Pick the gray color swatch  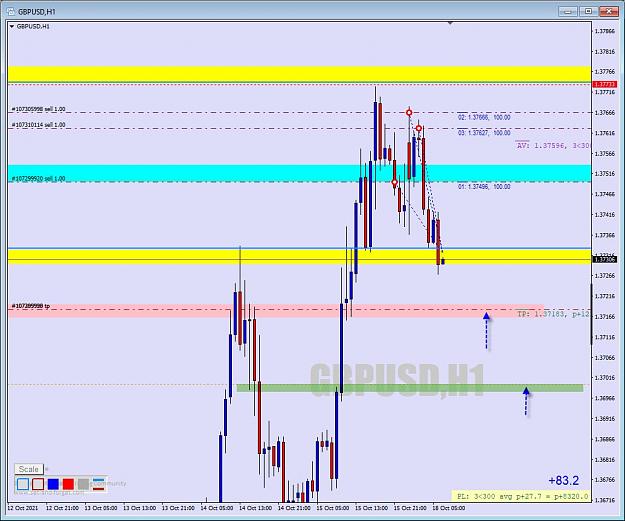[83, 484]
